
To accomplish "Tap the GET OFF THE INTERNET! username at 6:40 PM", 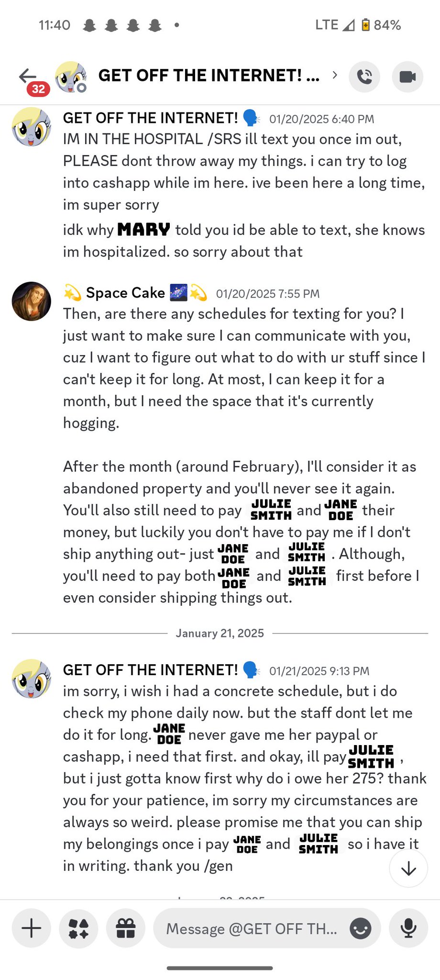I will coord(150,118).
